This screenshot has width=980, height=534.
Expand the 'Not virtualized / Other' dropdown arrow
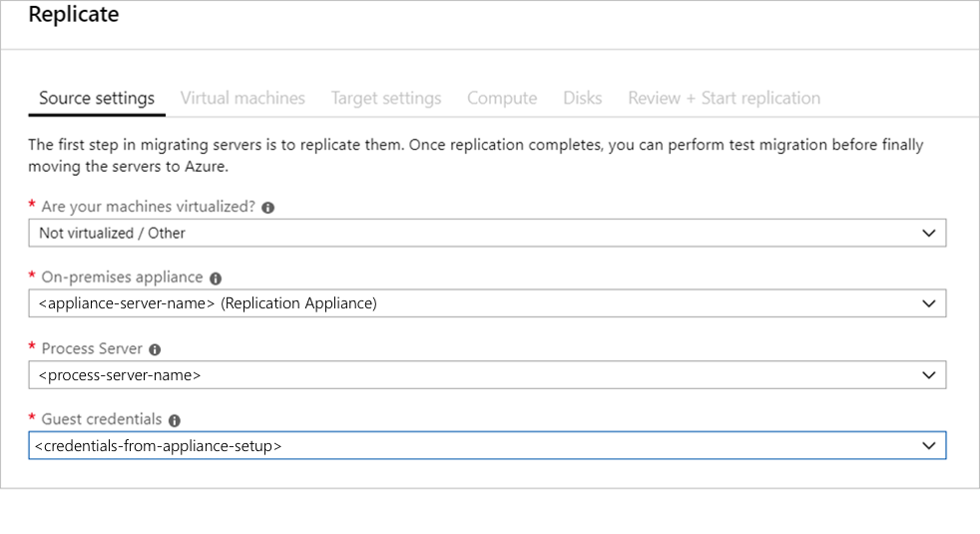click(929, 233)
